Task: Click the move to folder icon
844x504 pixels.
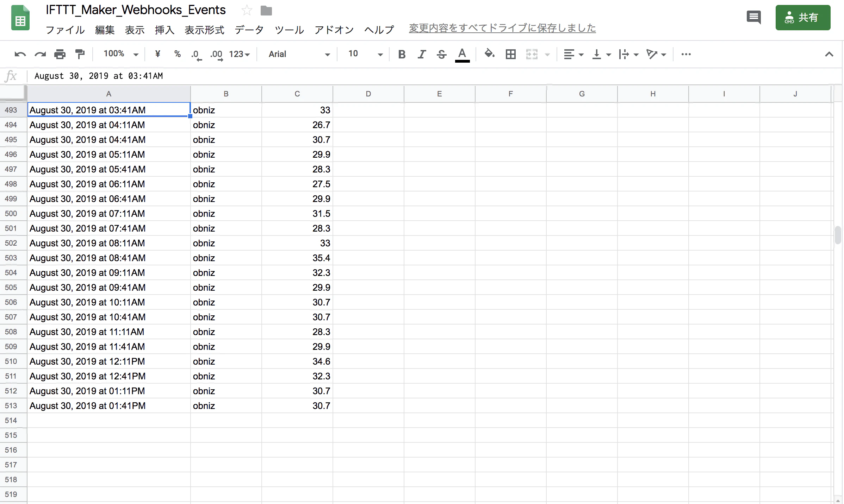Action: [x=266, y=11]
